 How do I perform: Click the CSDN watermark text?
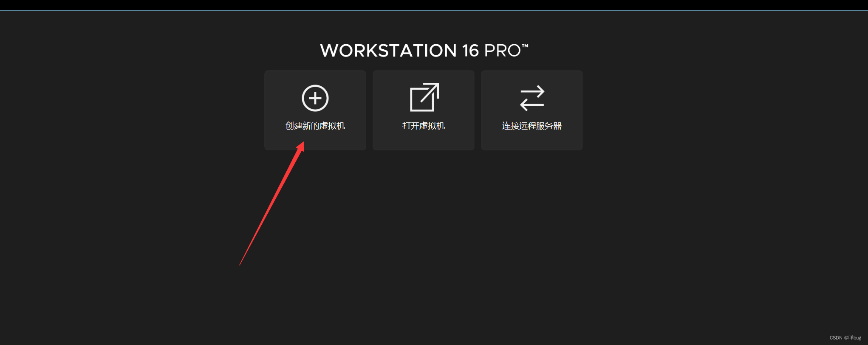(845, 338)
